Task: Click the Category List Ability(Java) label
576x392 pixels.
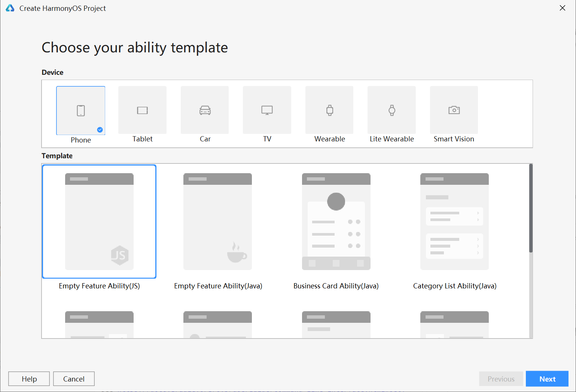Action: 455,286
